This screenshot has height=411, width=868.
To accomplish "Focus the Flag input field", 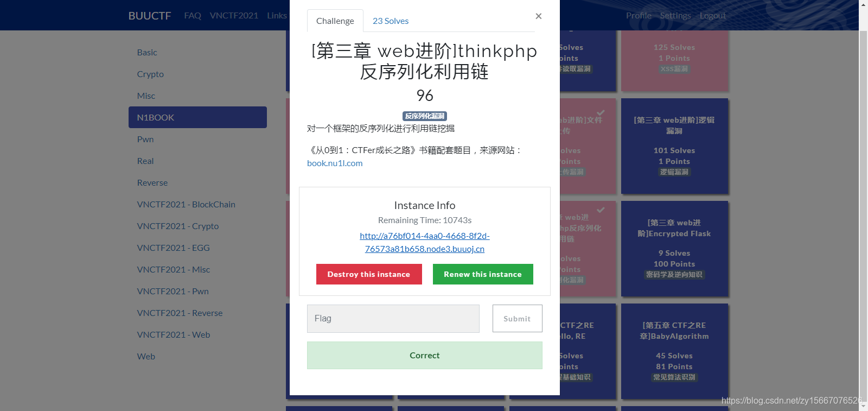I will click(393, 319).
